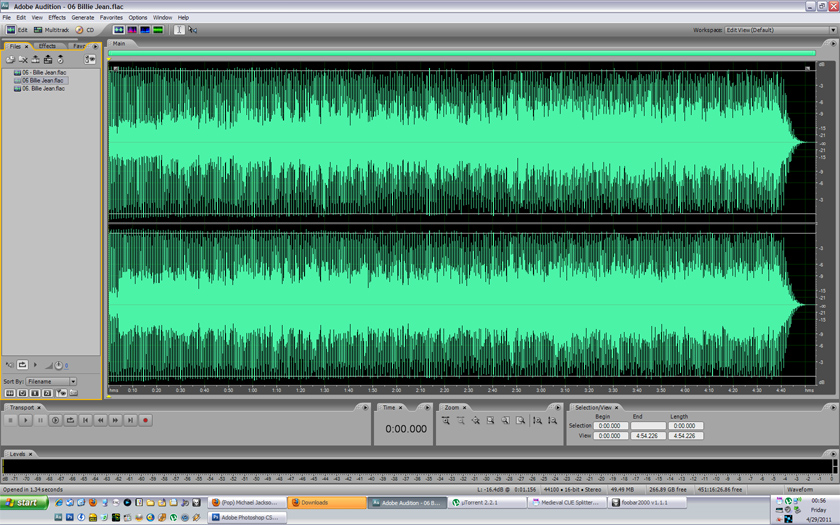Open the Options menu
The image size is (840, 525).
(x=138, y=18)
